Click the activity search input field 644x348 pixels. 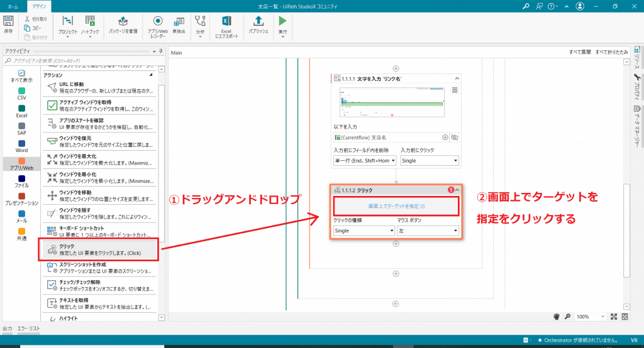82,61
